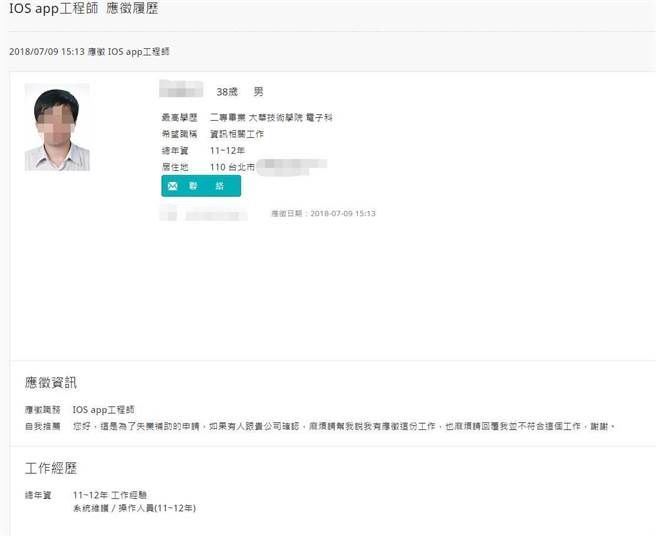Click the 資訊相關工作 desired title value
This screenshot has width=656, height=536.
237,134
